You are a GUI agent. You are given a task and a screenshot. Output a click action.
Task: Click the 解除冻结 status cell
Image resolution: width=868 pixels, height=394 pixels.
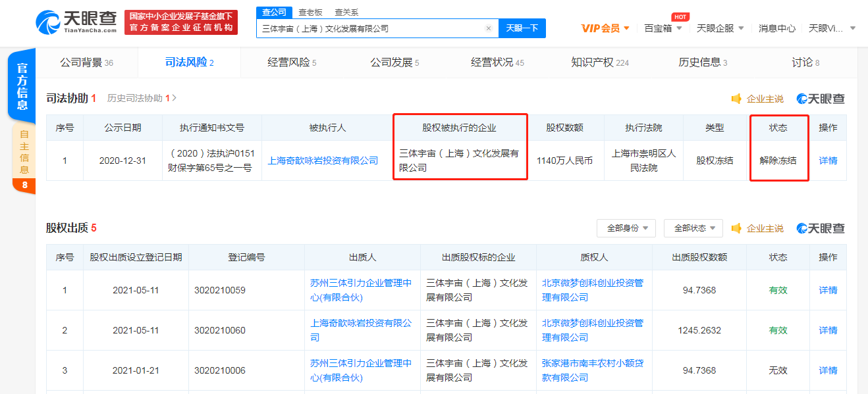click(778, 160)
